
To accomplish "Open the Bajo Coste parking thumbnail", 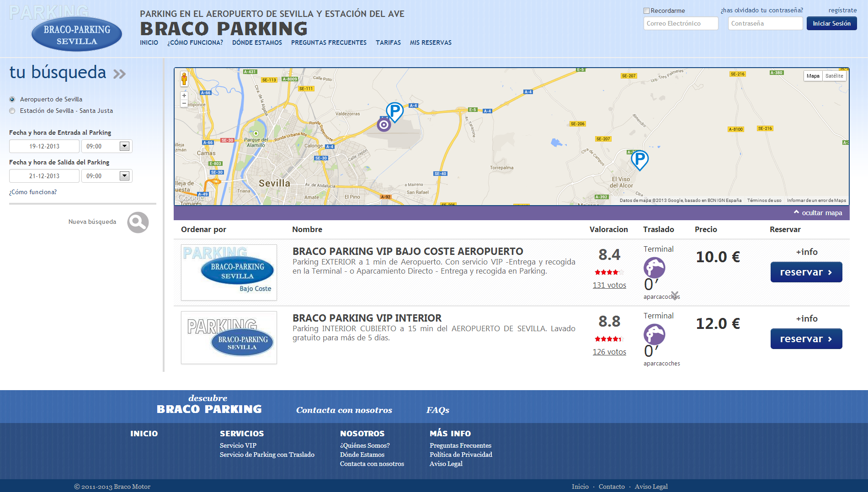I will [229, 272].
